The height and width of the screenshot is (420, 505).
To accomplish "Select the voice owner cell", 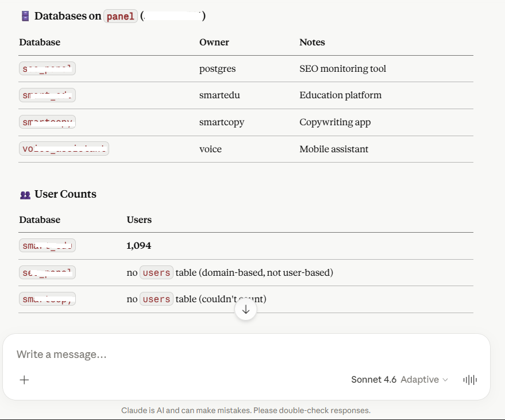I will (210, 149).
